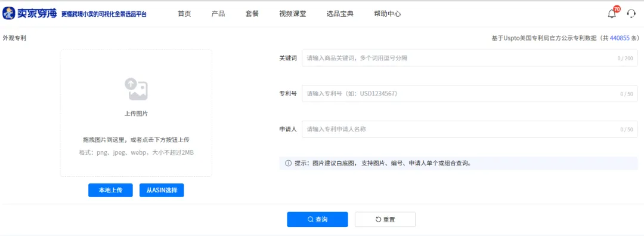
Task: Open the notification bell icon
Action: tap(612, 14)
